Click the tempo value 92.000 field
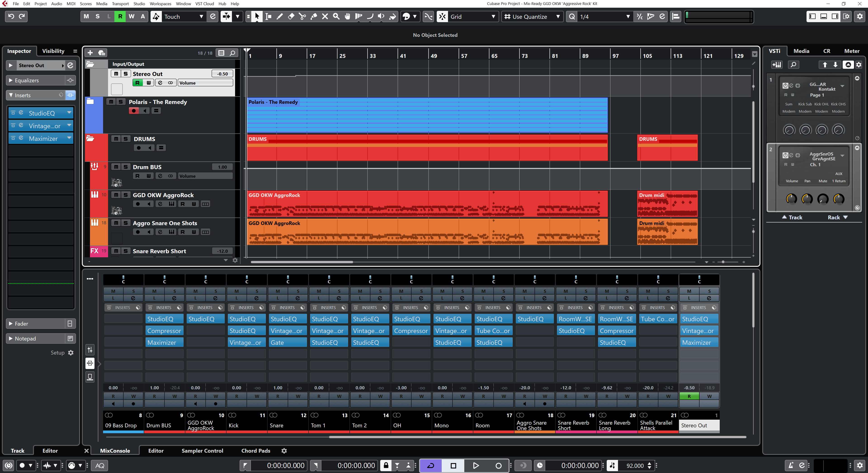This screenshot has height=473, width=868. point(635,466)
